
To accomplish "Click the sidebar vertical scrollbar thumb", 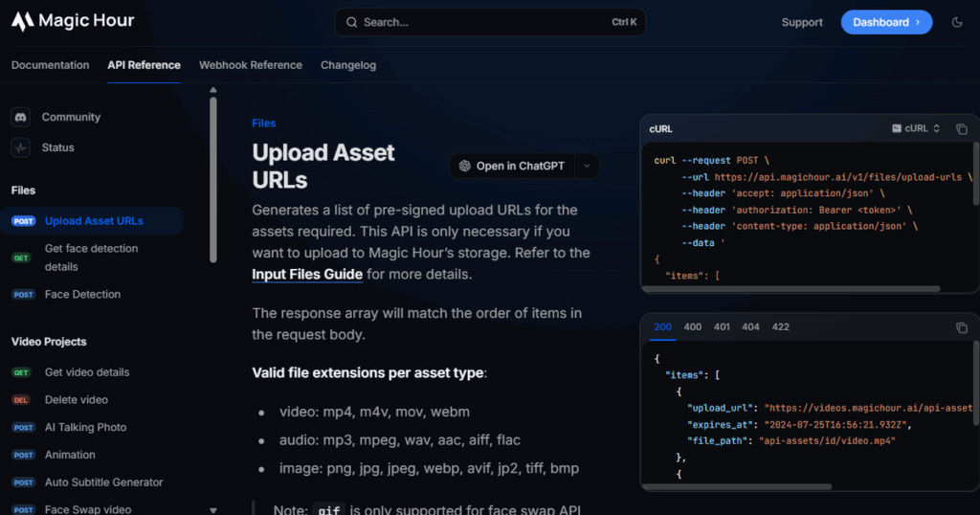I will coord(213,179).
